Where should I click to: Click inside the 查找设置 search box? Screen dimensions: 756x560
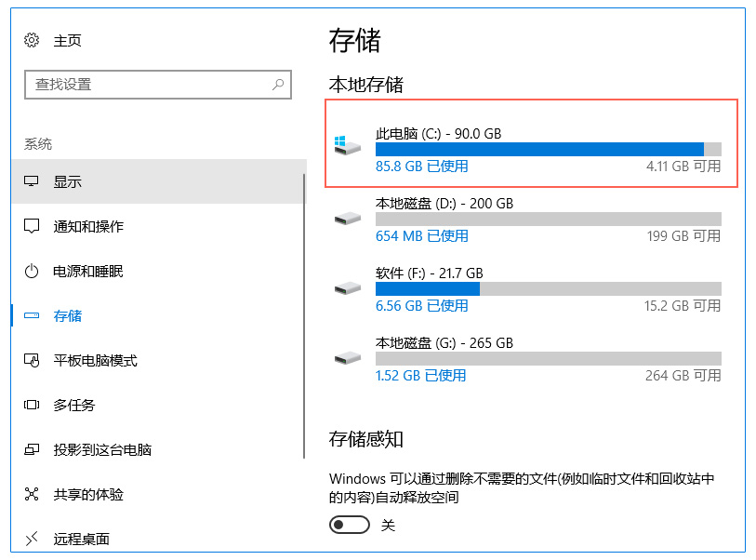149,84
